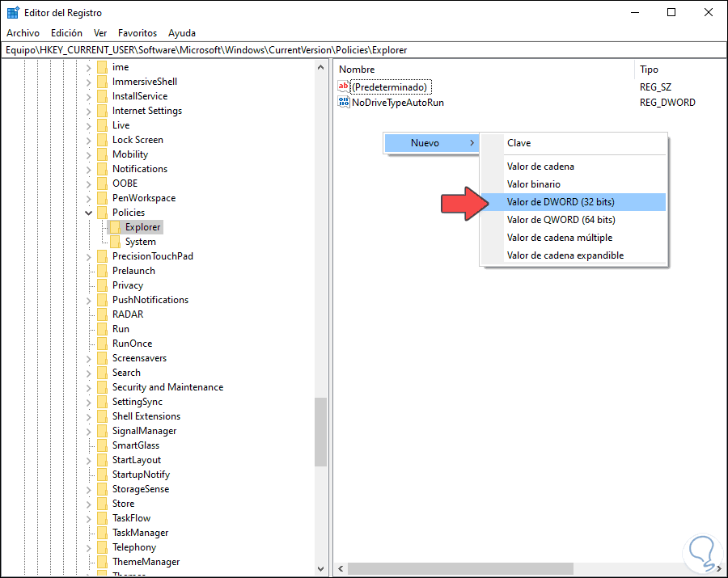Click the ime folder icon
This screenshot has width=728, height=578.
pos(102,67)
